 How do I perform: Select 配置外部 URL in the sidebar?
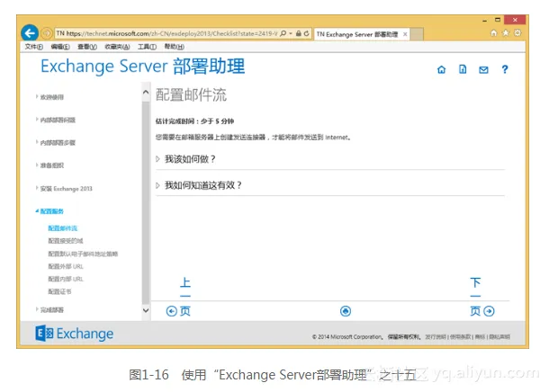click(66, 266)
